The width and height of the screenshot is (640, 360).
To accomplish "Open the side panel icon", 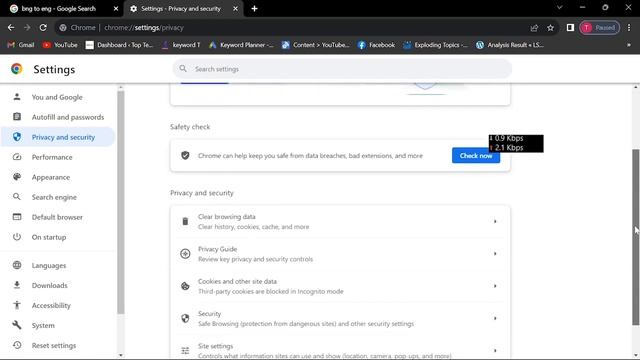I will click(570, 28).
